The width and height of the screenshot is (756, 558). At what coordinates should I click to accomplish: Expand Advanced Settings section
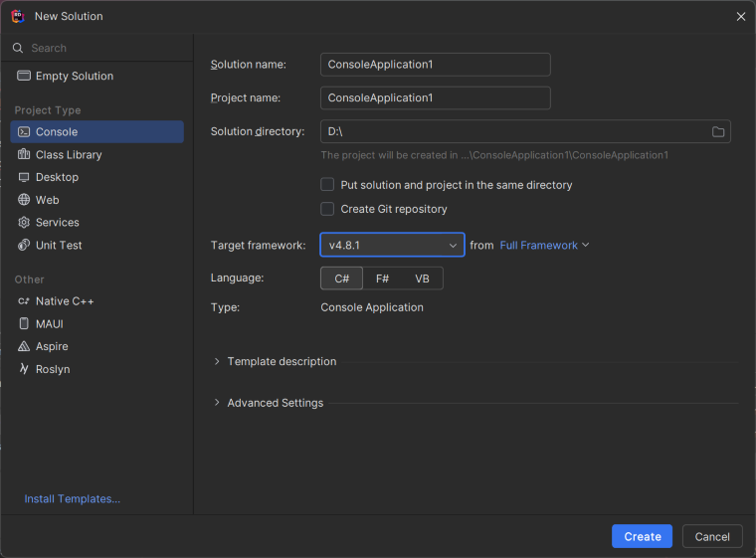pyautogui.click(x=217, y=403)
